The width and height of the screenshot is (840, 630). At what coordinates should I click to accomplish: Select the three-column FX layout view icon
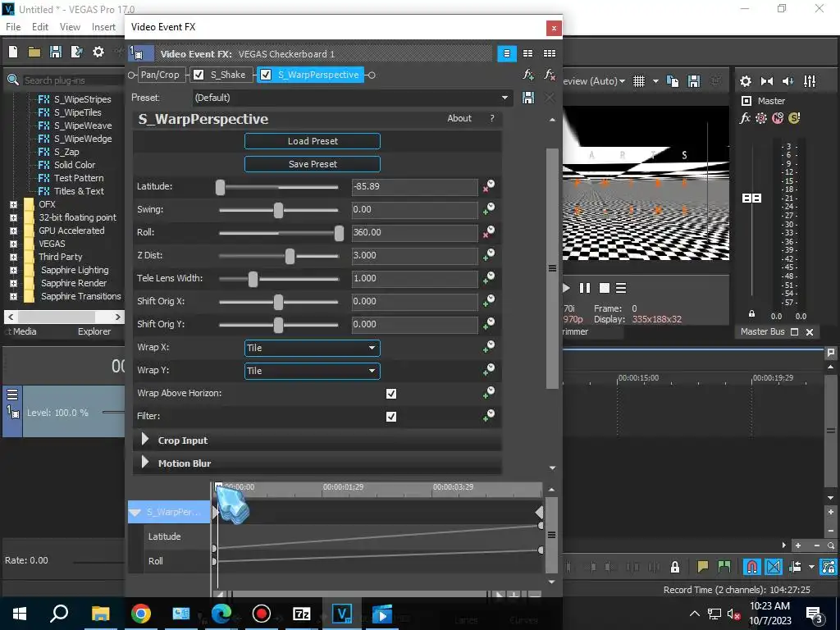(x=549, y=53)
